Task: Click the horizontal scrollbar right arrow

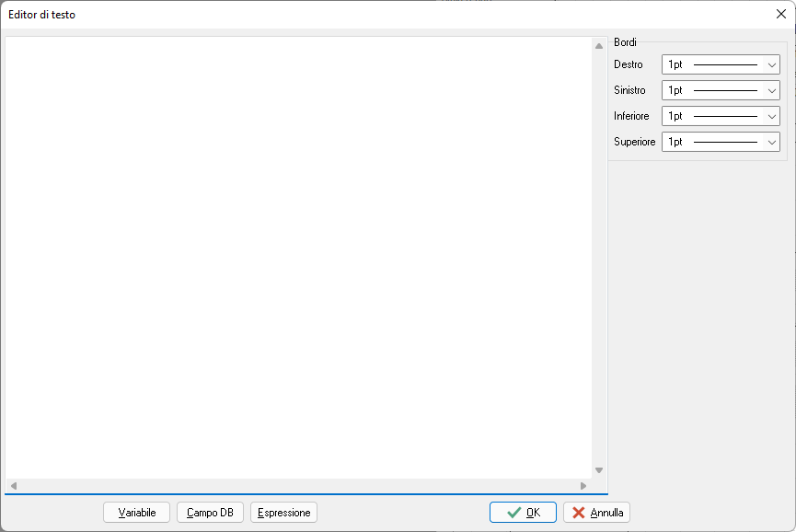Action: [x=583, y=486]
